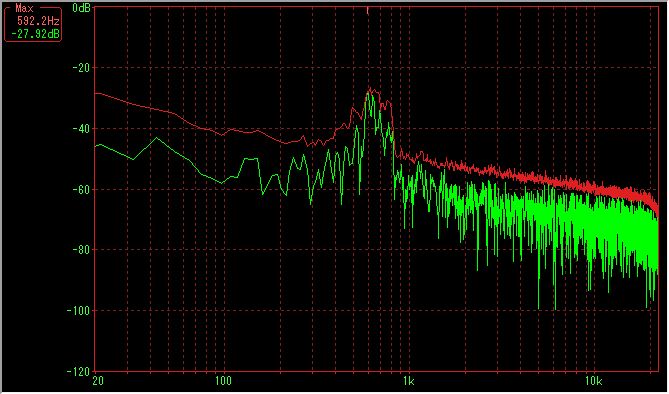Click the green curve bump near 45Hz
The image size is (669, 394).
(157, 138)
